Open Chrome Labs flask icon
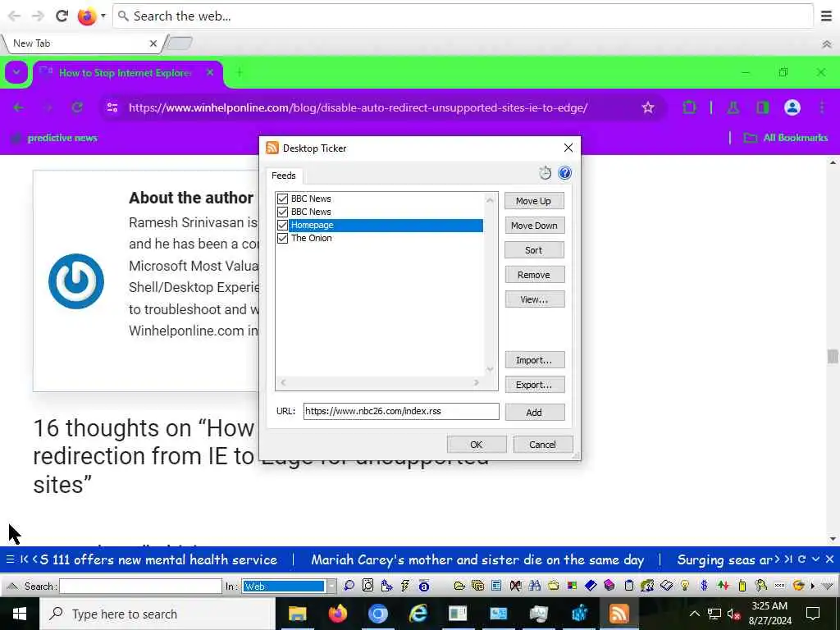Screen dimensions: 840x630 click(733, 107)
